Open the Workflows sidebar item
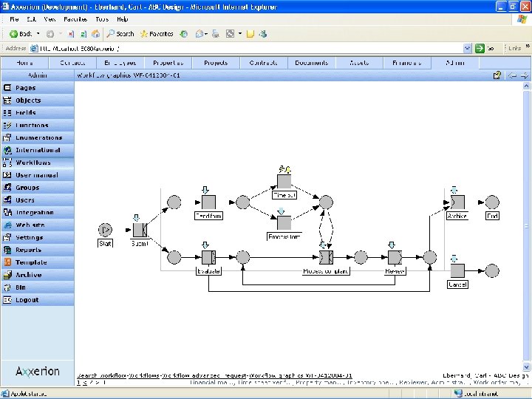 click(33, 163)
